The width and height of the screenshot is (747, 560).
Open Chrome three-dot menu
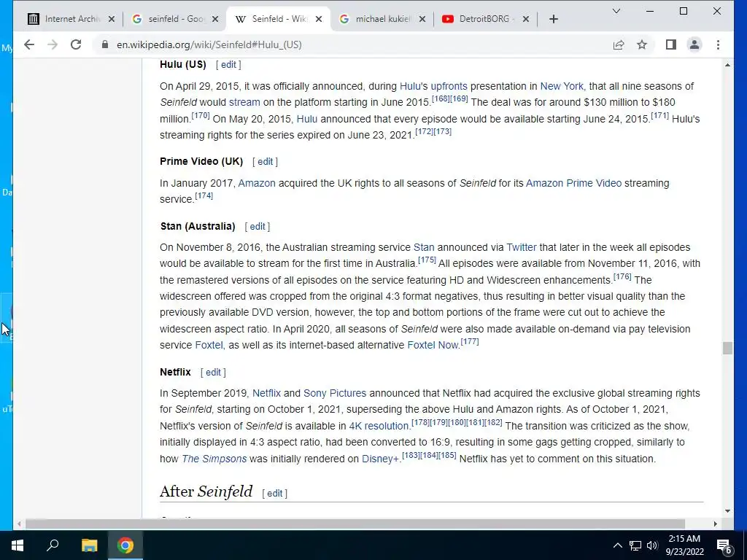coord(718,44)
